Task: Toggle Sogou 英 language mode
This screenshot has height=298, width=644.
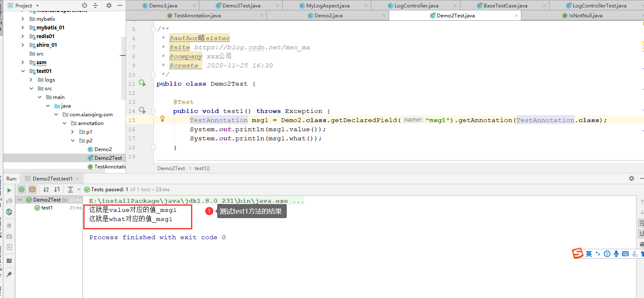Action: click(x=589, y=254)
